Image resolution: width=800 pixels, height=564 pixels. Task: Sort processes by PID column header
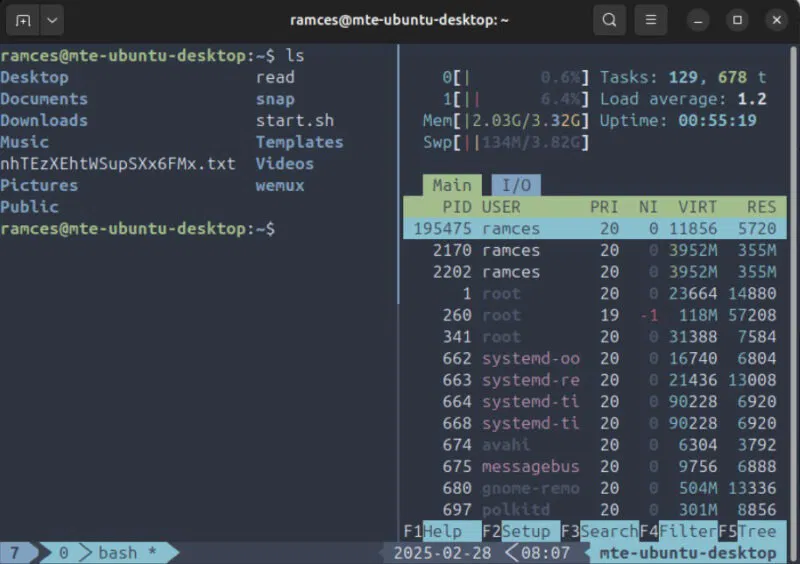click(455, 207)
